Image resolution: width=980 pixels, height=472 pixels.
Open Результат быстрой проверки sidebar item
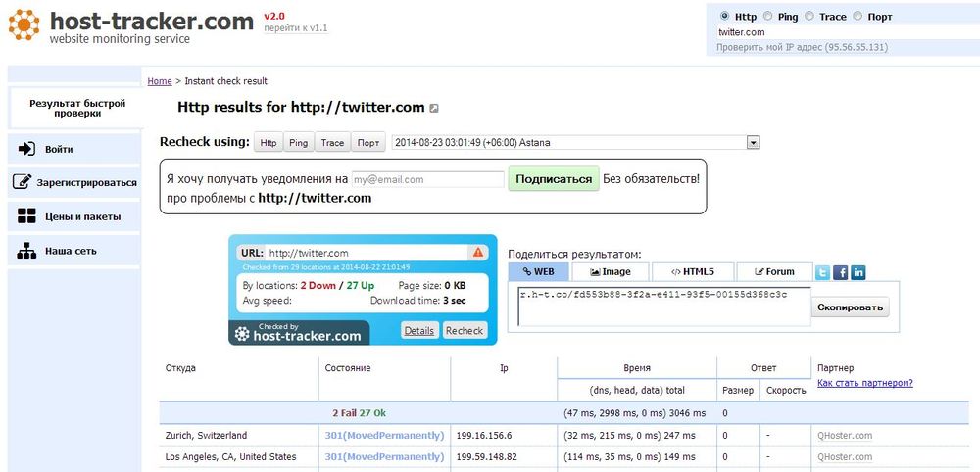76,108
